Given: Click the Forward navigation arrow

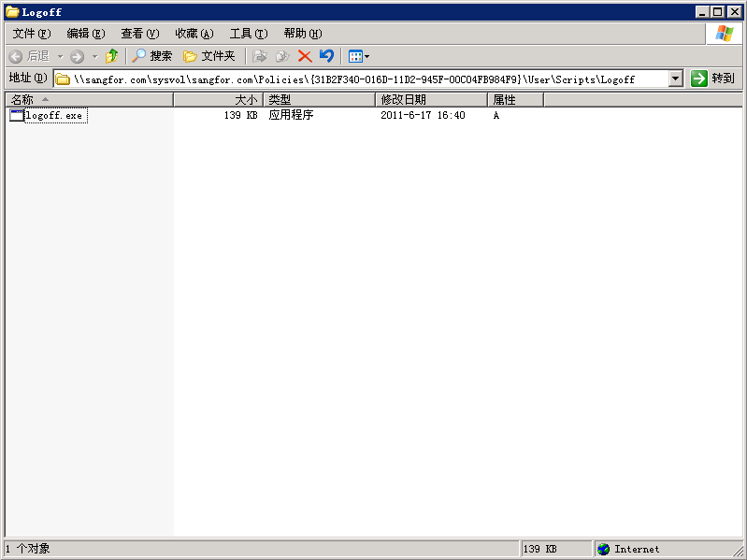Looking at the screenshot, I should (x=78, y=56).
